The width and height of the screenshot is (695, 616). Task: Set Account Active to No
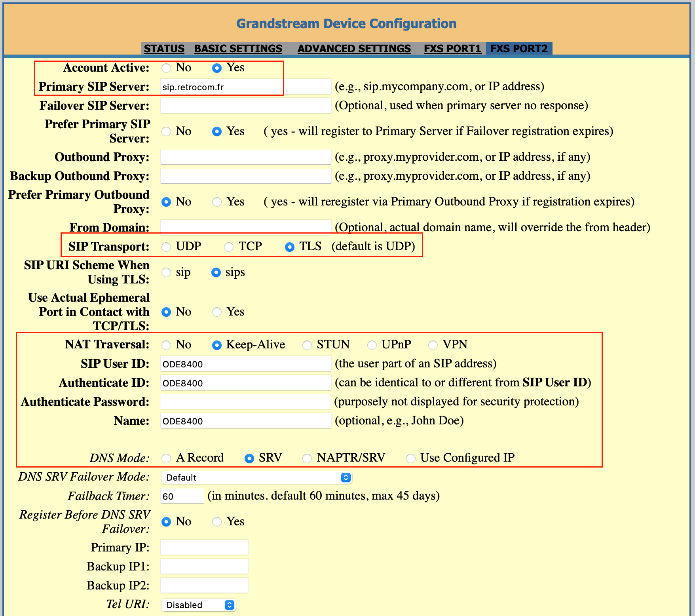(x=166, y=68)
